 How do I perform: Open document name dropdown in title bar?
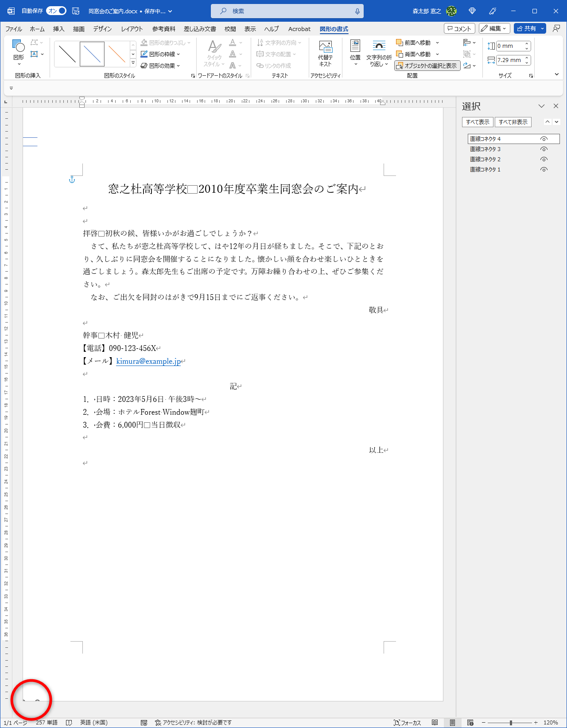[170, 11]
